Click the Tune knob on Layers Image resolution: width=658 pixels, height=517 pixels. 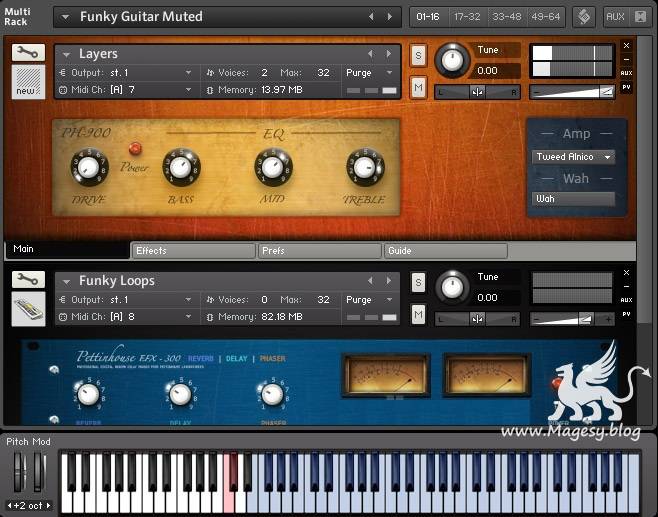point(452,60)
